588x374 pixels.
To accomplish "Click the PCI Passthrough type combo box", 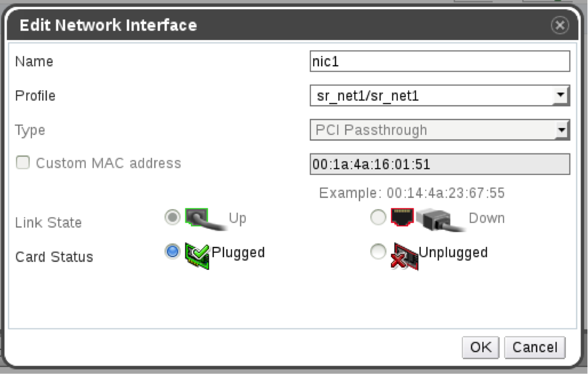I will (x=432, y=131).
